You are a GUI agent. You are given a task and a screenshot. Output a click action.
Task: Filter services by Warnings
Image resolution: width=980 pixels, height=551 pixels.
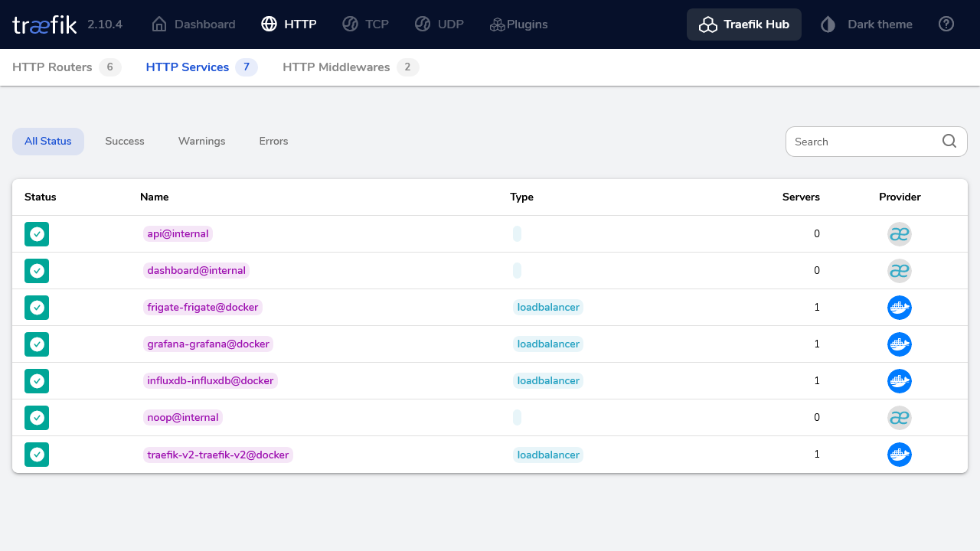[201, 142]
